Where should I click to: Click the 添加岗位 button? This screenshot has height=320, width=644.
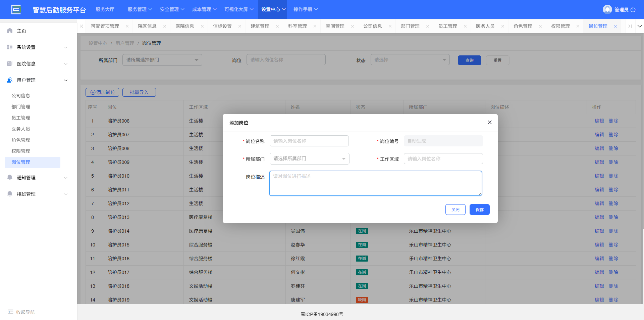click(102, 92)
